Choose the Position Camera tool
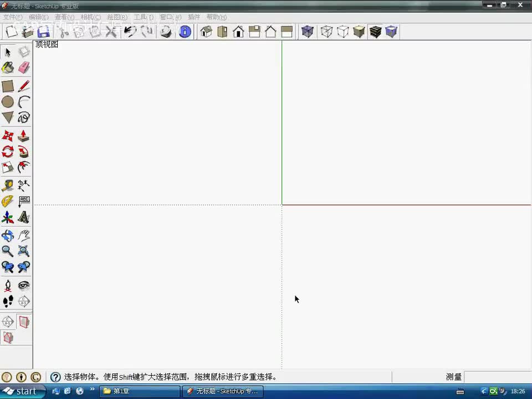This screenshot has width=532, height=399. point(8,286)
